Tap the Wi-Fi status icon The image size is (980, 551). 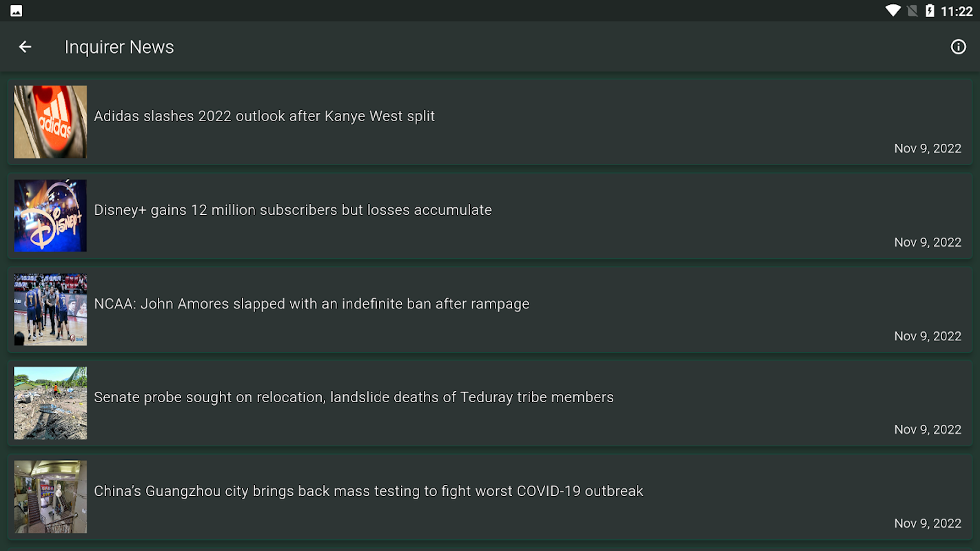tap(893, 11)
